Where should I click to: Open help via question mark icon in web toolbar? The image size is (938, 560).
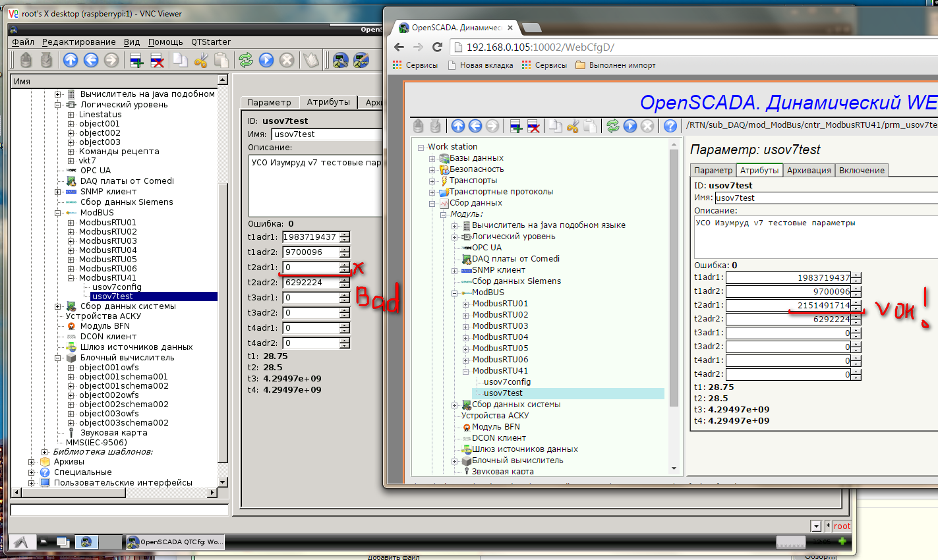click(x=670, y=126)
